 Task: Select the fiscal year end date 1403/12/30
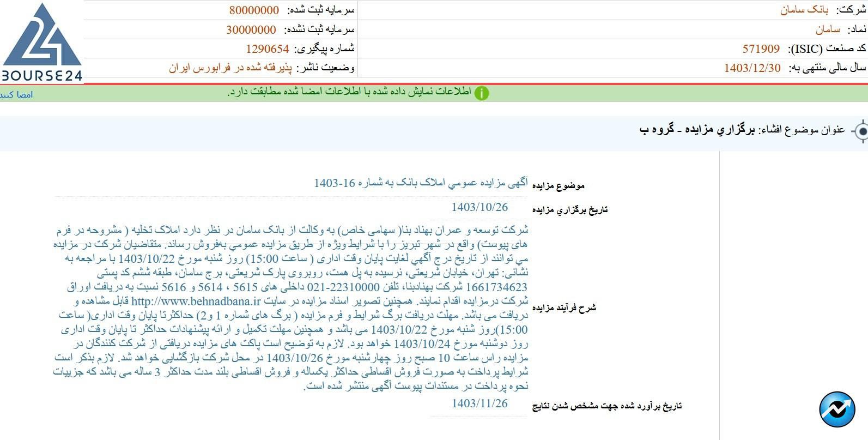tap(752, 68)
